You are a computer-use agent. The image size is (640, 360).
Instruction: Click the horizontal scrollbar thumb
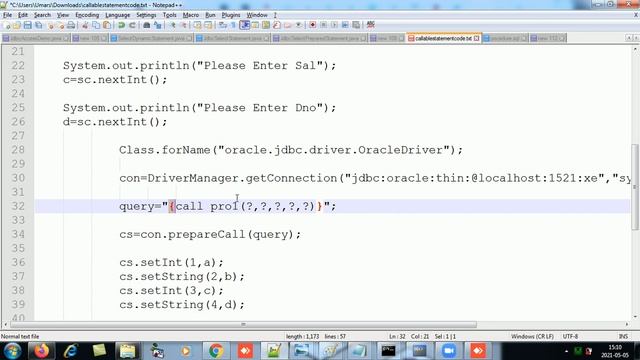(243, 324)
